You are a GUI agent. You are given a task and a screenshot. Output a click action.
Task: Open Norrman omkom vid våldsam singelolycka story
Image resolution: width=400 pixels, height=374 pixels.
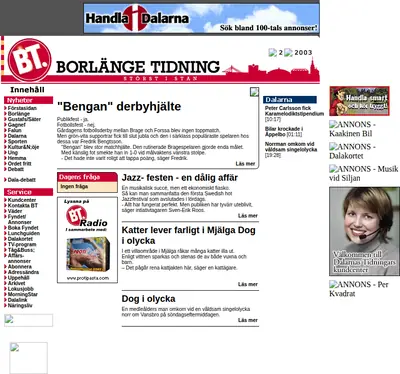coord(291,147)
